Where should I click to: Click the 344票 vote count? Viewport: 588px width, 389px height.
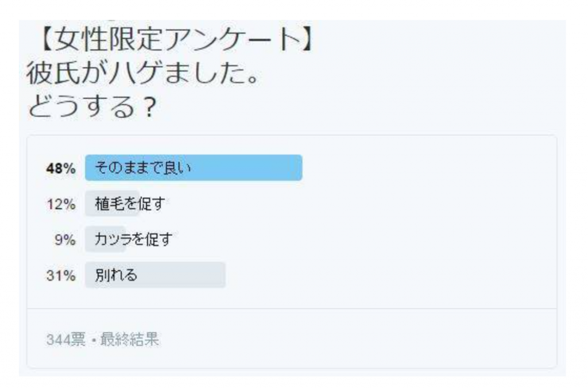coord(66,340)
